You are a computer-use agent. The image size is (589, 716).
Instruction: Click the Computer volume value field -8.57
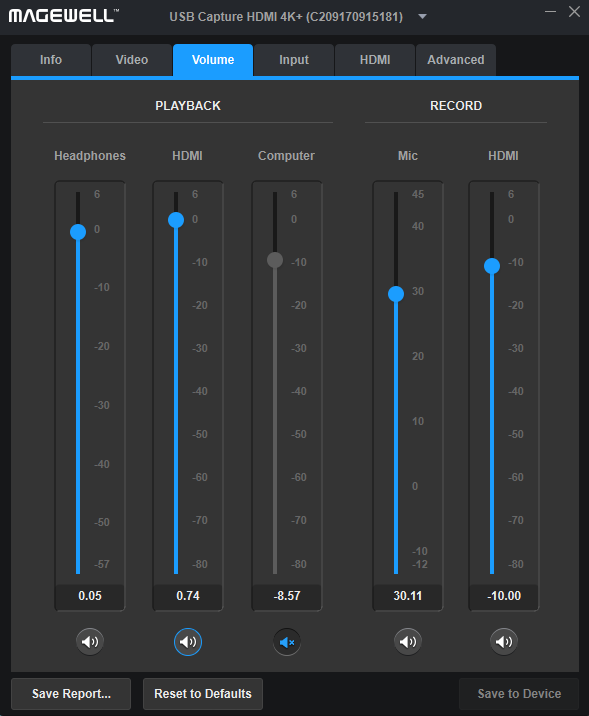(287, 596)
